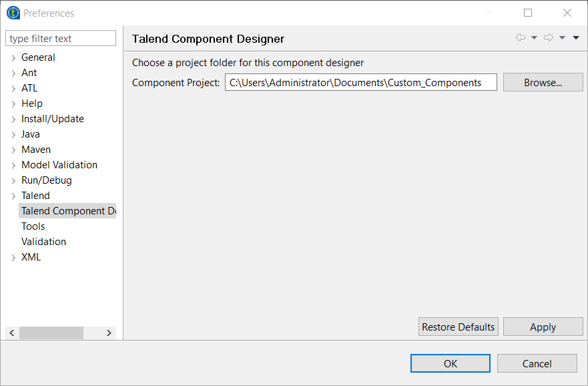
Task: Confirm with the OK button
Action: pyautogui.click(x=451, y=363)
